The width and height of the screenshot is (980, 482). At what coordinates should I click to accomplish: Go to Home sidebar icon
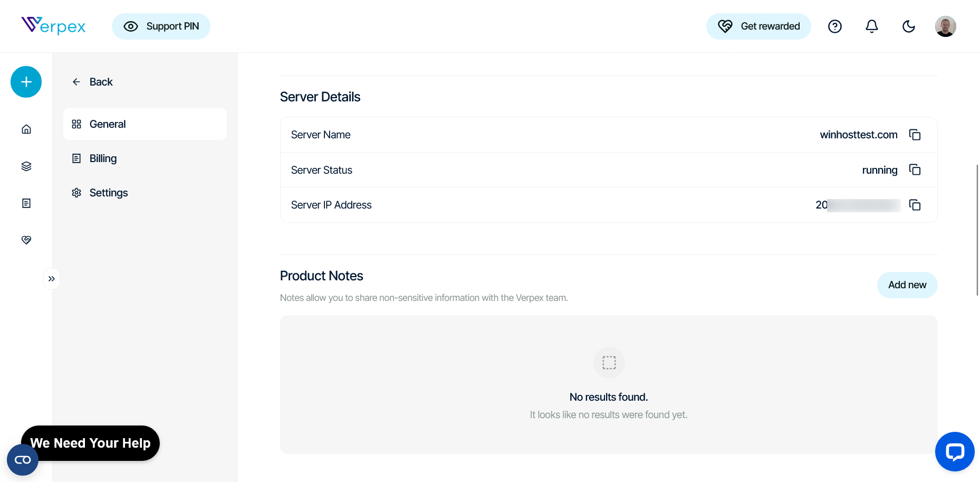pos(26,129)
